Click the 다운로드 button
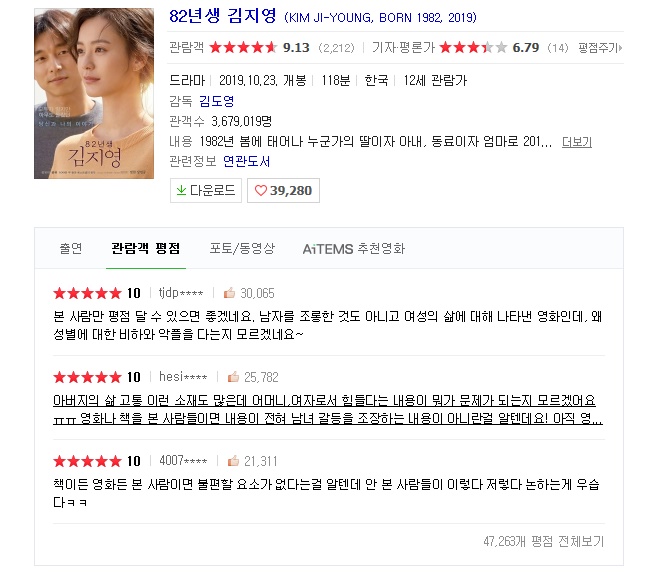Image resolution: width=659 pixels, height=573 pixels. tap(206, 190)
